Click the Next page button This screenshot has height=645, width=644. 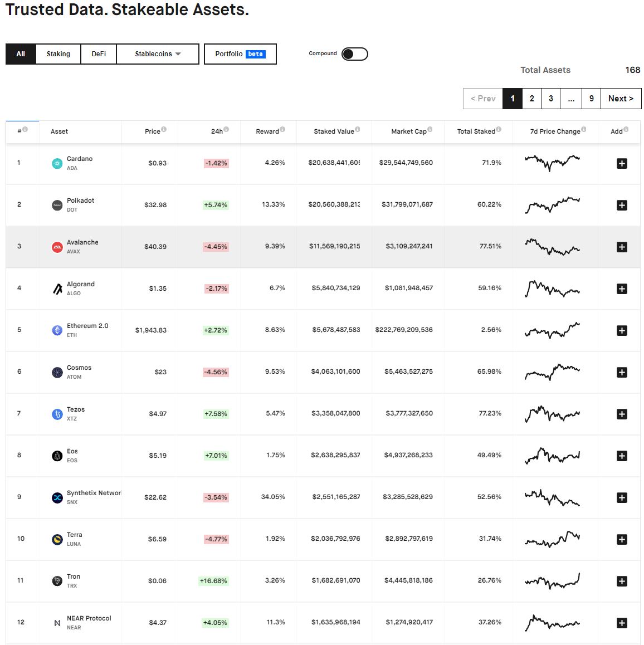pos(621,99)
